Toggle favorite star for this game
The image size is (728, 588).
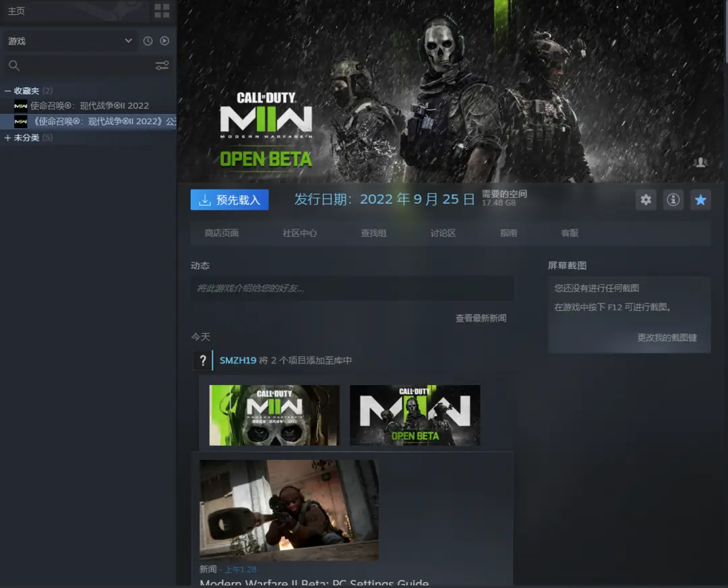700,200
